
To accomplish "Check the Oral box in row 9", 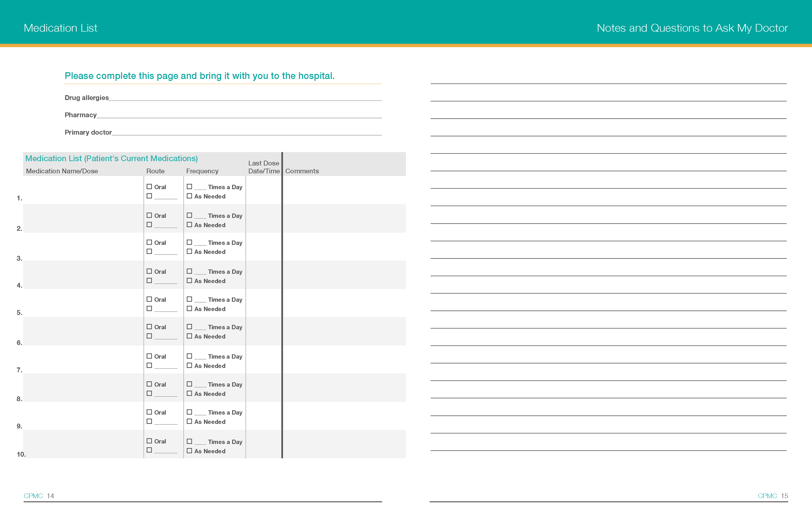I will (149, 412).
